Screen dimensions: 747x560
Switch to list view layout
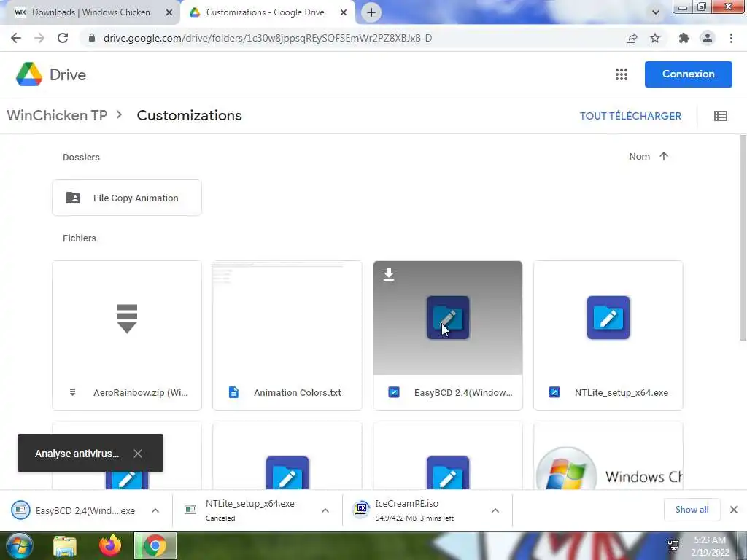(x=720, y=116)
